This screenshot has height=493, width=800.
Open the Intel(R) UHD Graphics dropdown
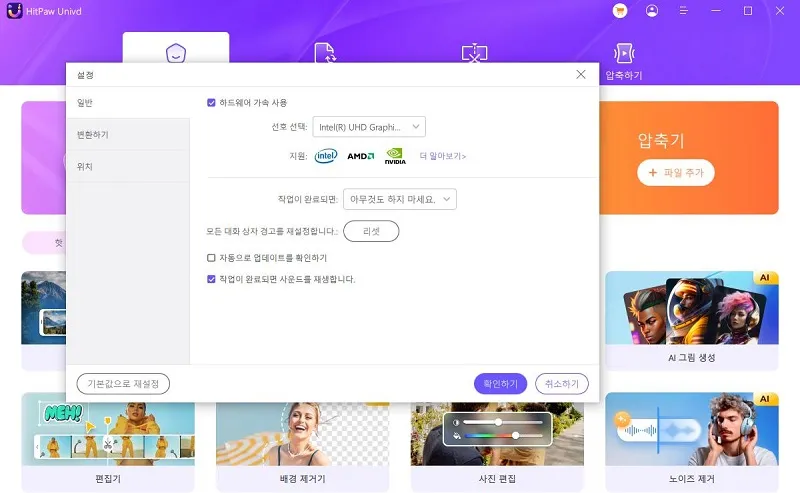[x=369, y=127]
